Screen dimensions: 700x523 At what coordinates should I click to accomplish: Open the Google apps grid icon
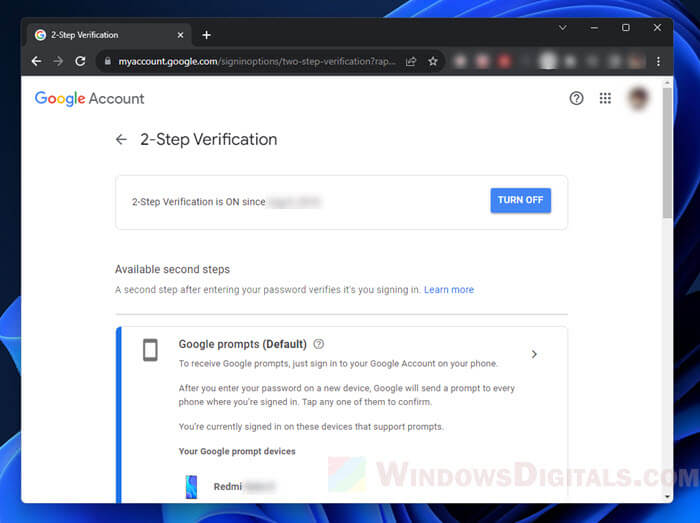click(x=605, y=98)
